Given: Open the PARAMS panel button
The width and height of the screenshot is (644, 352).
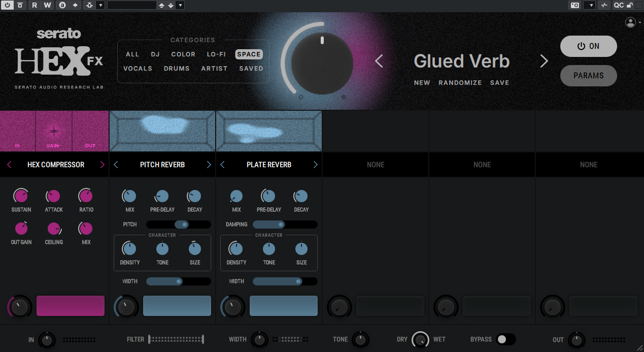Looking at the screenshot, I should point(589,76).
